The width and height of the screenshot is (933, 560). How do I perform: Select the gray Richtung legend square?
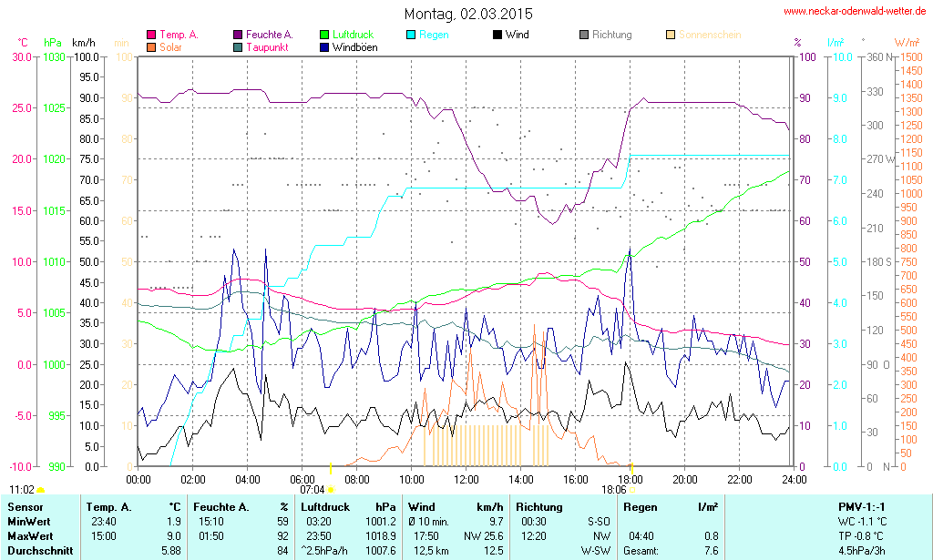click(584, 36)
